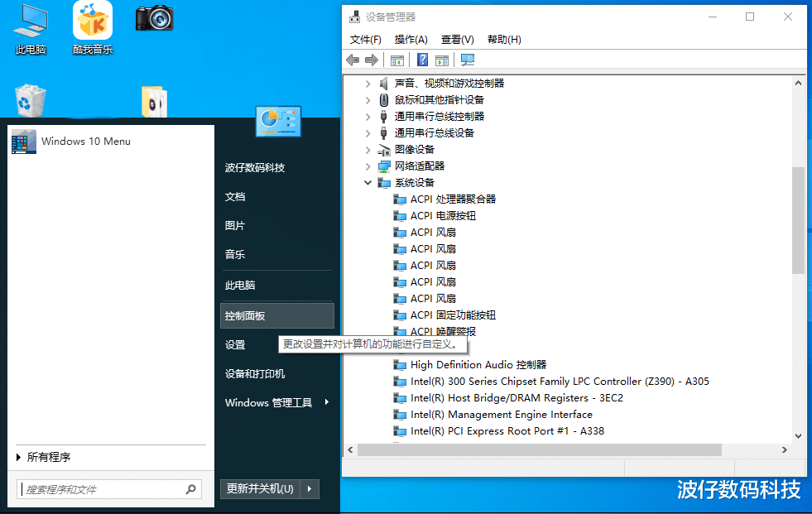Screen dimensions: 812x514
Task: Select 控制面板 in start menu
Action: tap(277, 315)
